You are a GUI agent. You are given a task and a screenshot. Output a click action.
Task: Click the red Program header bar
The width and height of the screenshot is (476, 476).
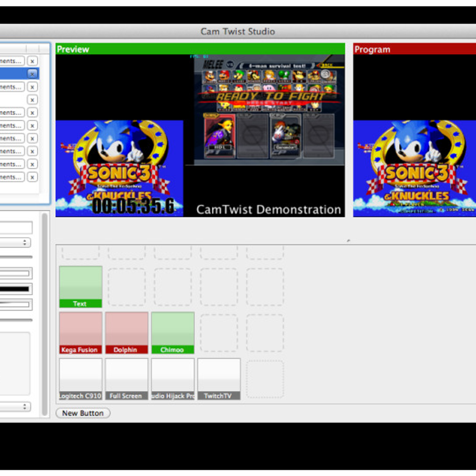(414, 49)
